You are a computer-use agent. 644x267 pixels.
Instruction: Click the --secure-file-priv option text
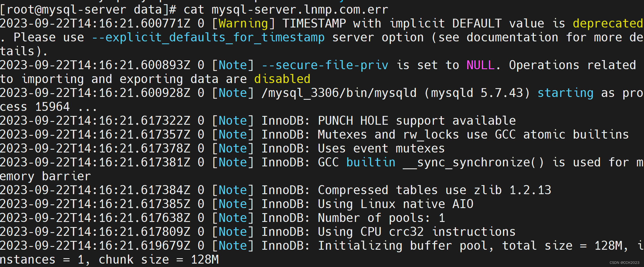(325, 65)
